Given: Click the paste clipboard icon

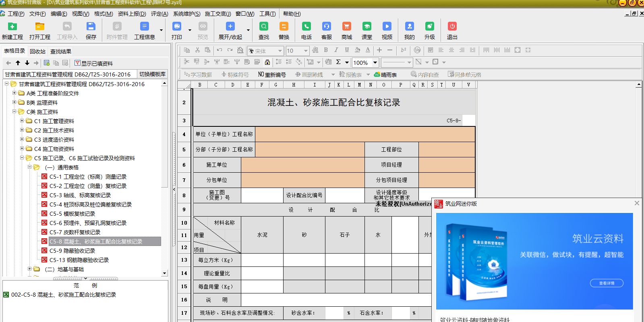Looking at the screenshot, I should [207, 50].
